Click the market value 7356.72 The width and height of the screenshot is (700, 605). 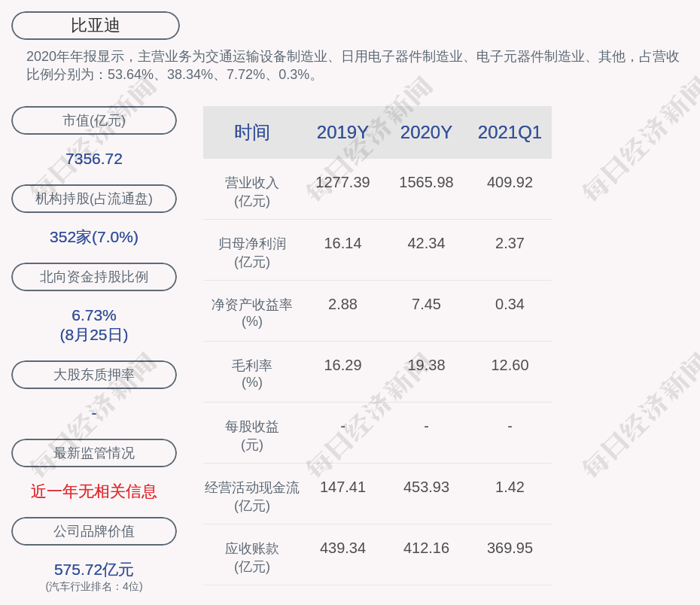click(94, 159)
